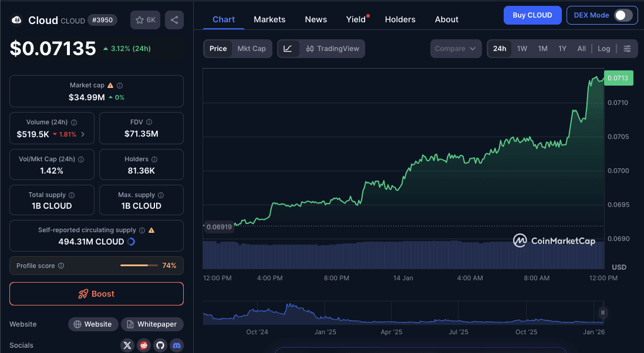Screen dimensions: 644x353
Task: Open the Whitepaper link
Action: 152,324
